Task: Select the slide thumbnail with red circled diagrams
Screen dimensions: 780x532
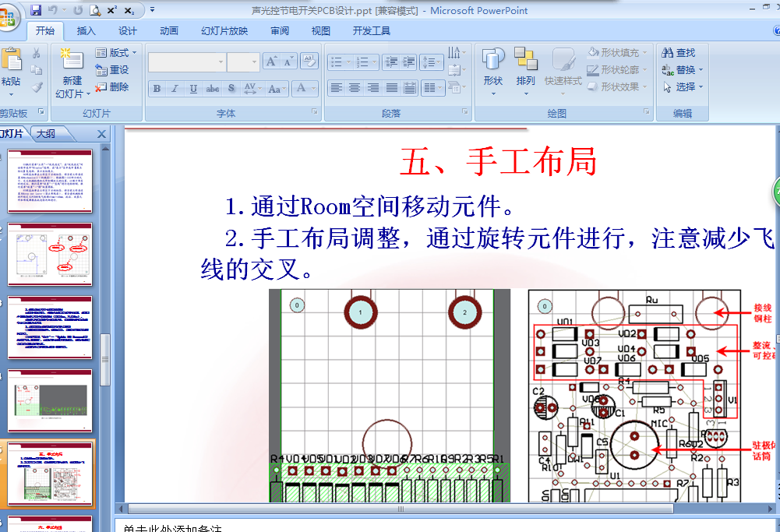Action: [50, 254]
